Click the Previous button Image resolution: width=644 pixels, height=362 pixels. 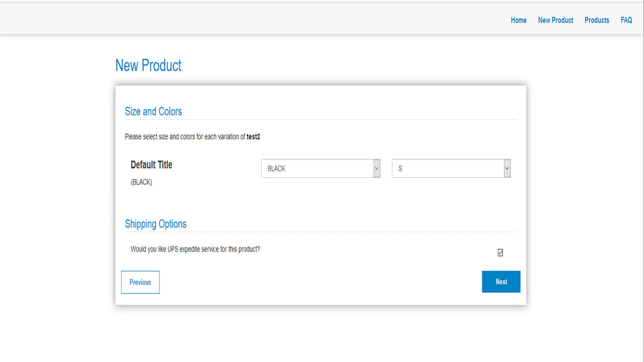click(x=140, y=282)
